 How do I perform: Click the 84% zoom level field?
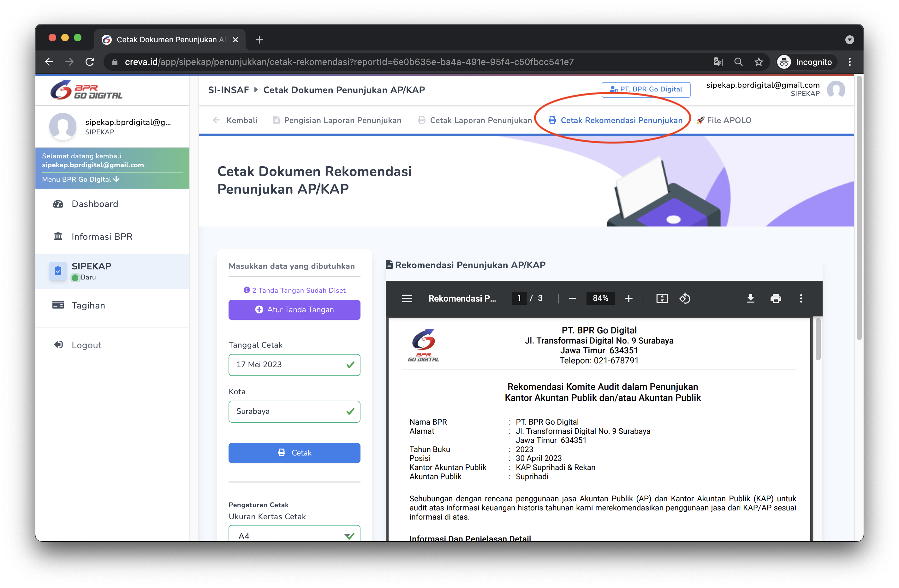tap(600, 298)
